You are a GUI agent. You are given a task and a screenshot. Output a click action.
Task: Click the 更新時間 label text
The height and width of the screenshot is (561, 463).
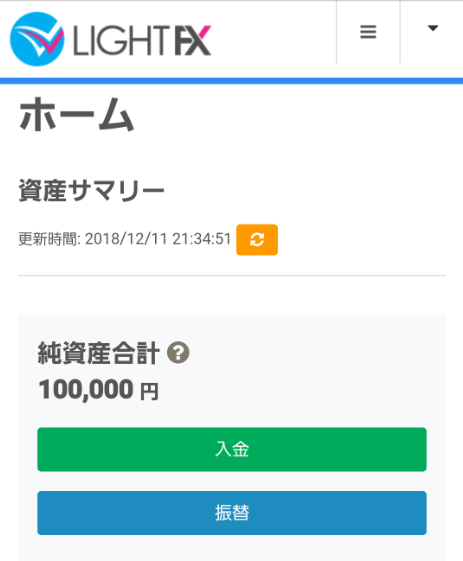48,239
